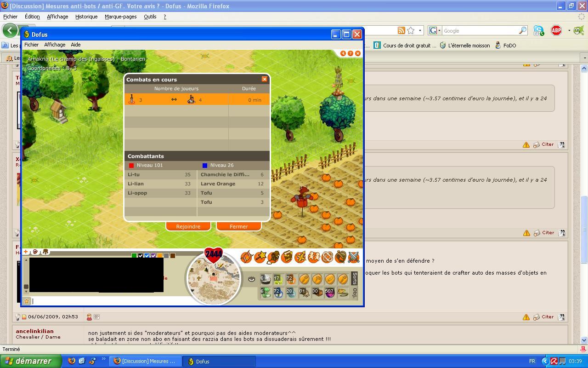
Task: Click the Skype toolbar icon
Action: (538, 31)
